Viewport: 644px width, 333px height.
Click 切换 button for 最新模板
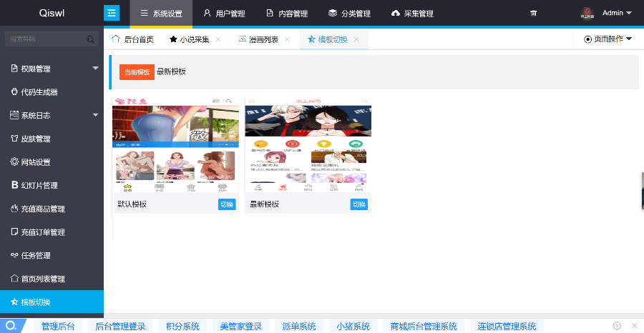click(358, 204)
